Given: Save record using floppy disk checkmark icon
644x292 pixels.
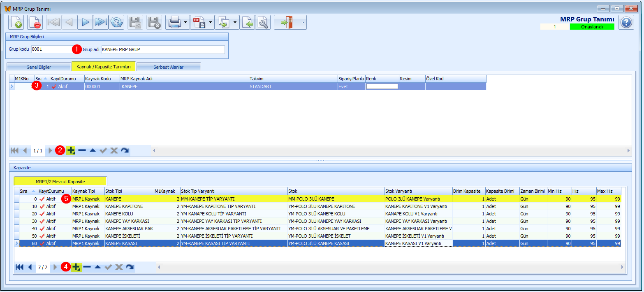Looking at the screenshot, I should click(135, 22).
